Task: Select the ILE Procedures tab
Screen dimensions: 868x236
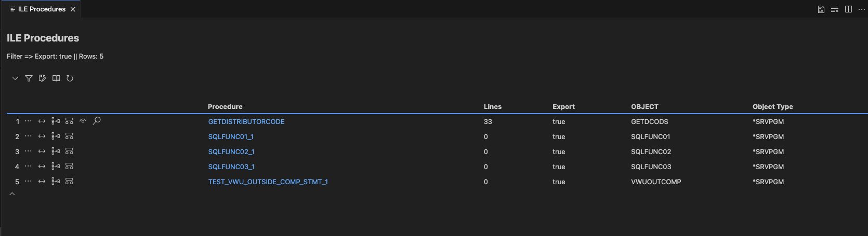Action: [42, 9]
